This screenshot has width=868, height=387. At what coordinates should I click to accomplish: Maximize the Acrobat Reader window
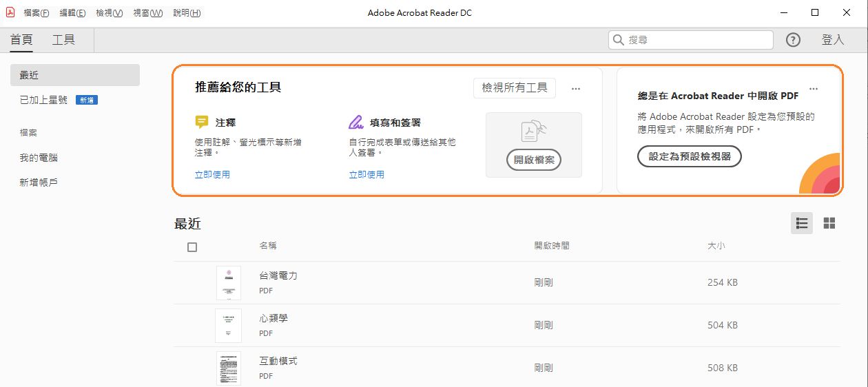pos(815,12)
